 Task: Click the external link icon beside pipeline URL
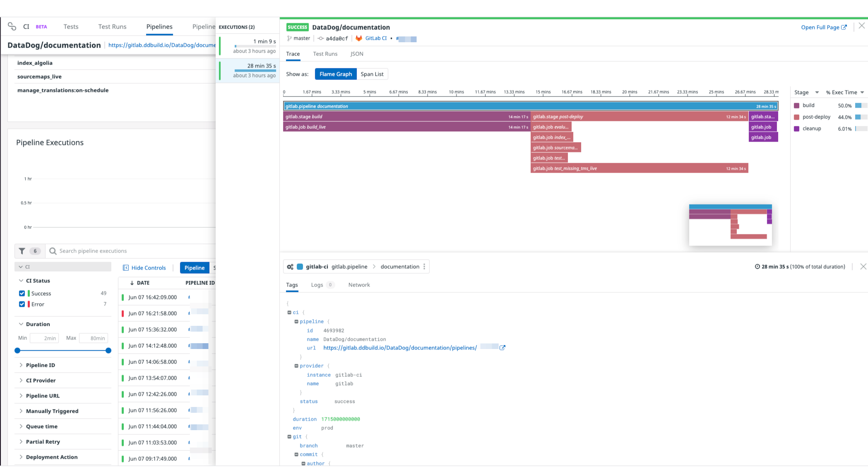(x=503, y=348)
